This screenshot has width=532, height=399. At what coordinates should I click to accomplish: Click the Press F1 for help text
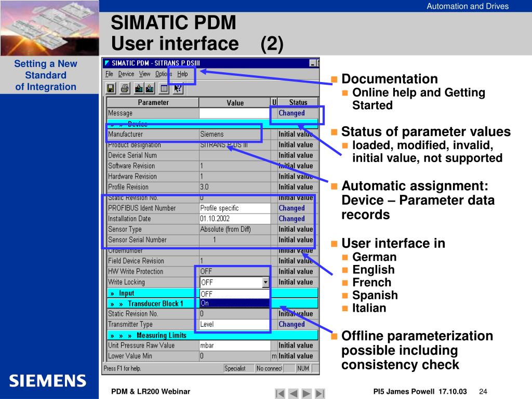(122, 368)
